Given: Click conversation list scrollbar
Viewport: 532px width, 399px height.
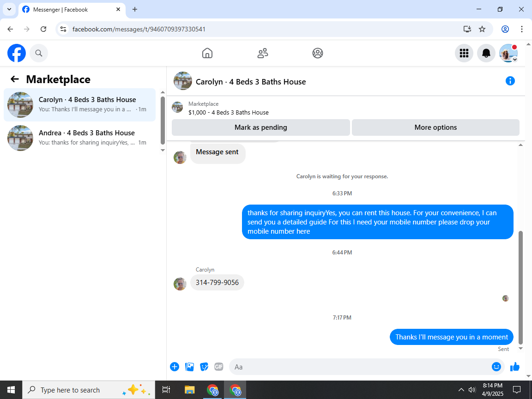Looking at the screenshot, I should (163, 121).
